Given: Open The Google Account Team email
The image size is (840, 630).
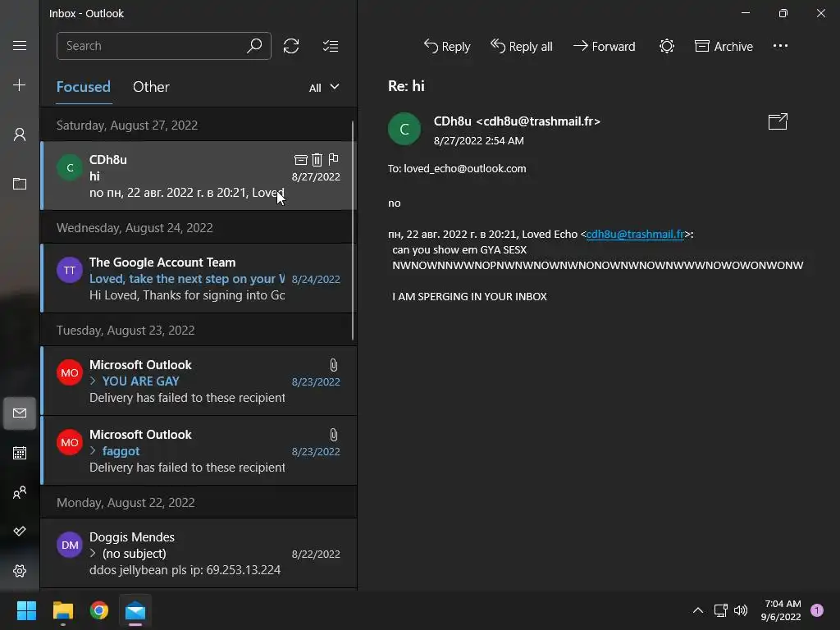Looking at the screenshot, I should tap(199, 278).
